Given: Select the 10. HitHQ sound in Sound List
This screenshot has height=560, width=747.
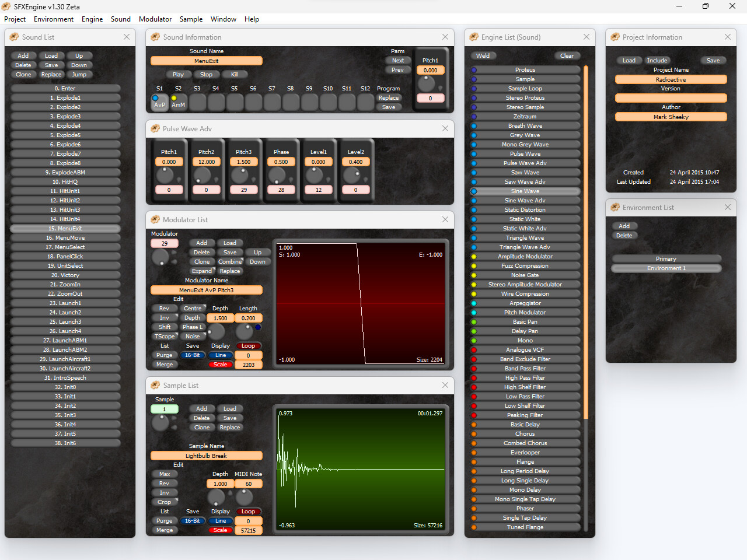Looking at the screenshot, I should click(x=64, y=181).
